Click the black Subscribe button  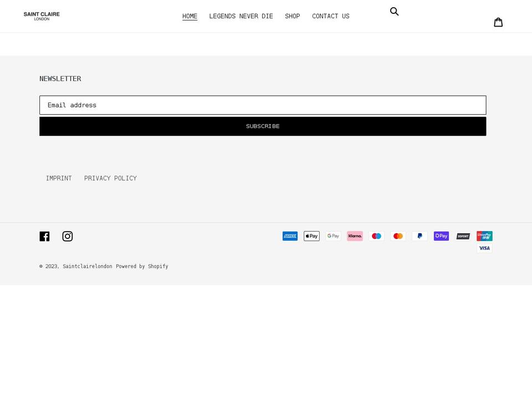pyautogui.click(x=263, y=126)
